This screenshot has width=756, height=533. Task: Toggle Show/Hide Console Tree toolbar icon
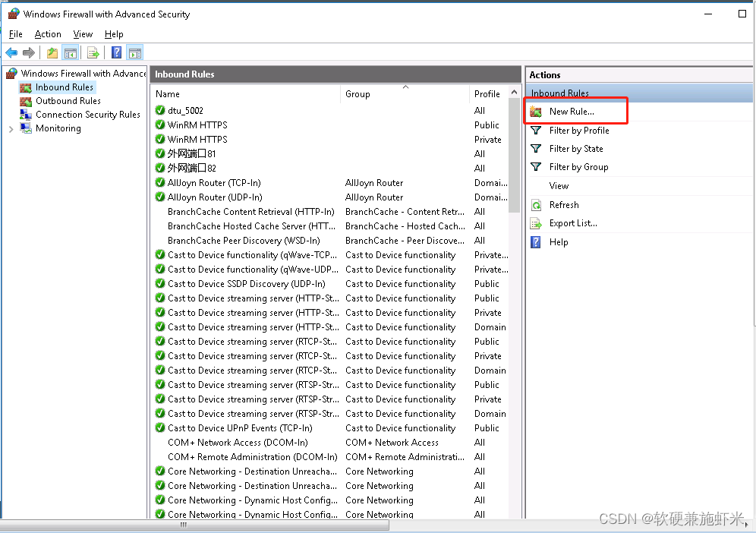[x=71, y=52]
